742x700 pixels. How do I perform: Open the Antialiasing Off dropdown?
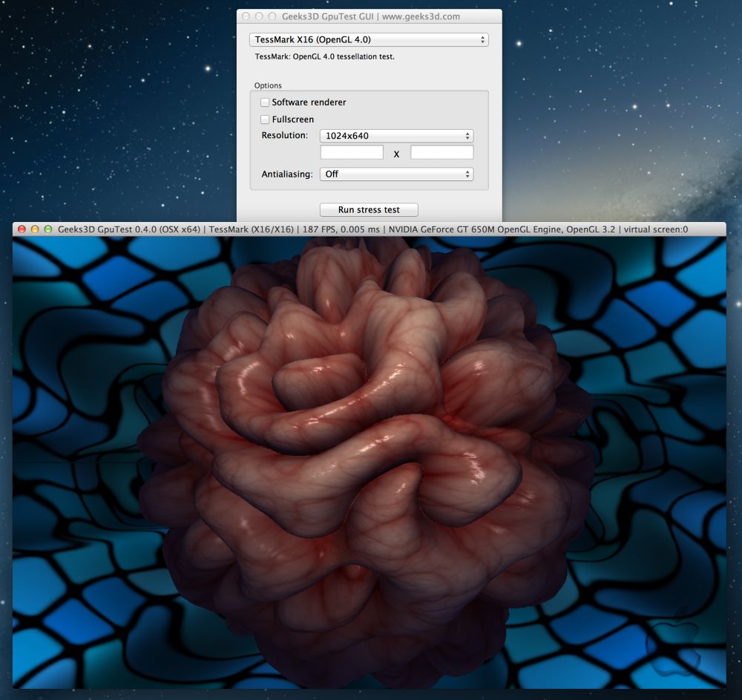[x=396, y=174]
